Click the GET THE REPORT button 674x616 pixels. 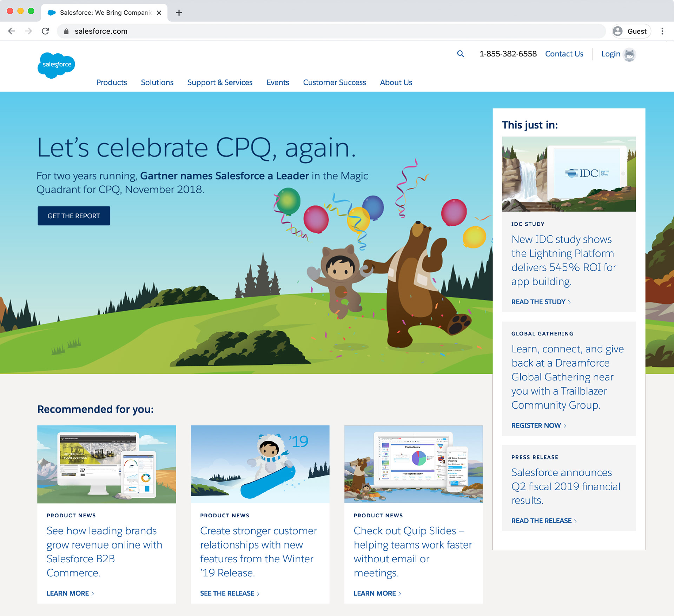coord(74,216)
